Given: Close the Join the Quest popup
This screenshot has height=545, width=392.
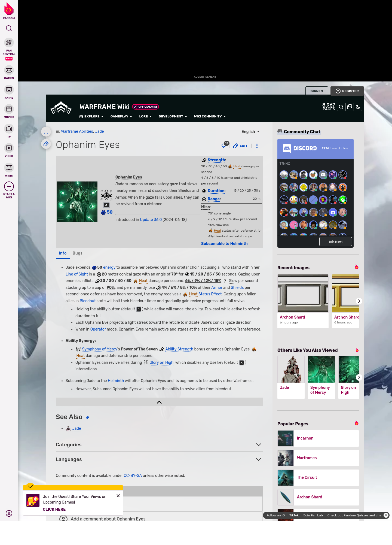Looking at the screenshot, I should [x=118, y=496].
